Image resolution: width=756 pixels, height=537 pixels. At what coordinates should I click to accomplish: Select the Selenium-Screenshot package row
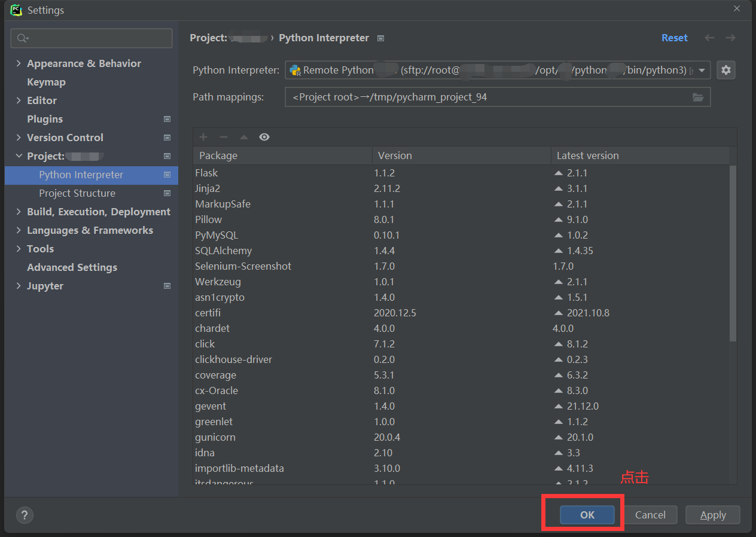pyautogui.click(x=461, y=266)
